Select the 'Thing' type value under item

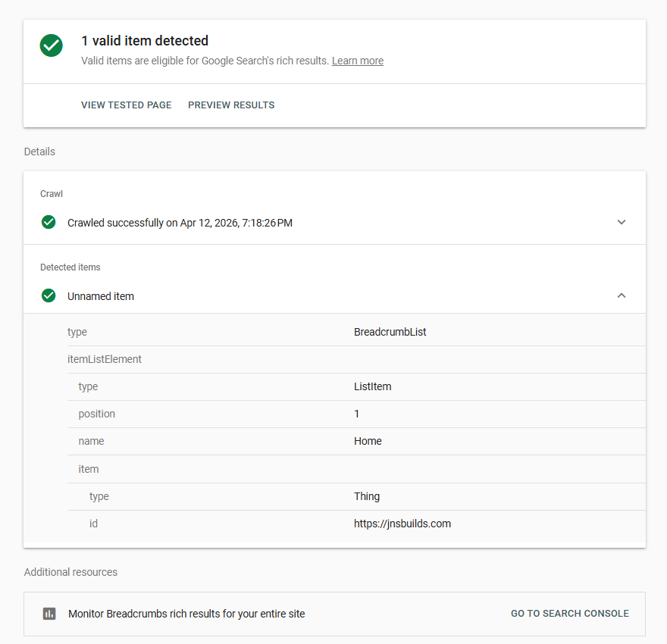366,496
